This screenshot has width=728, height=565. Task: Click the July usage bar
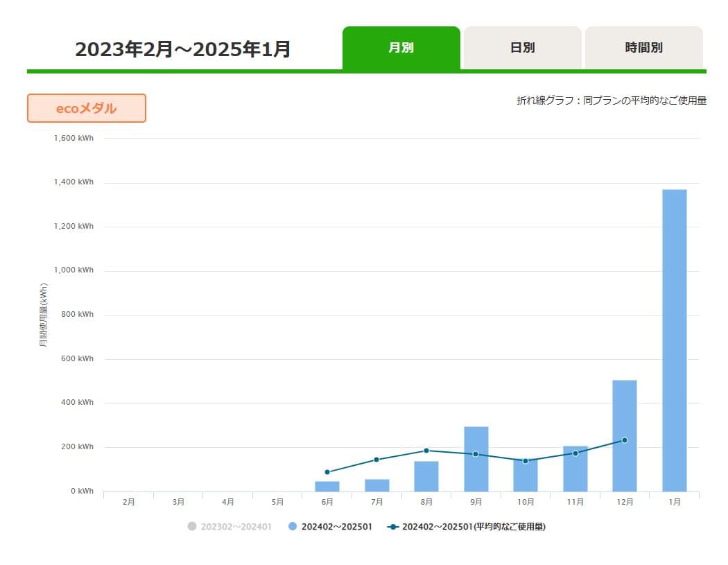pos(376,485)
